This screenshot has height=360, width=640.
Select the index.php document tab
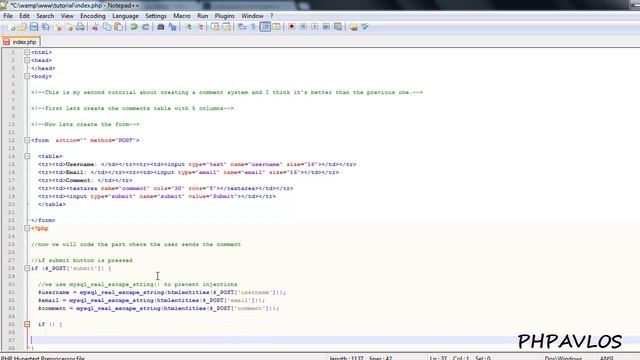coord(20,42)
